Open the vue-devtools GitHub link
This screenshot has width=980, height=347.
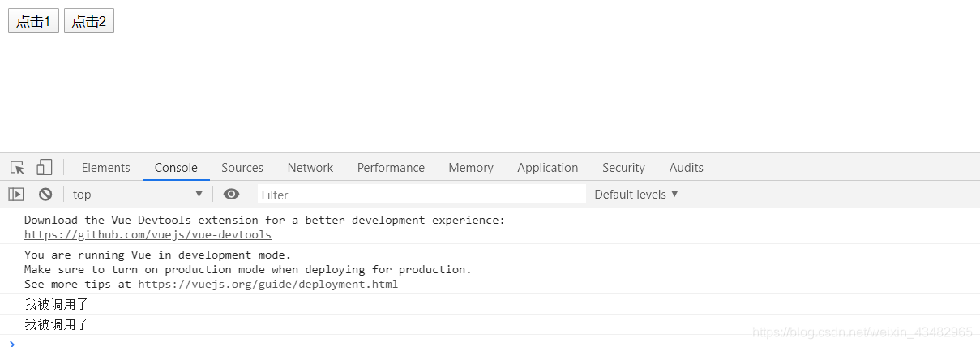[x=148, y=235]
